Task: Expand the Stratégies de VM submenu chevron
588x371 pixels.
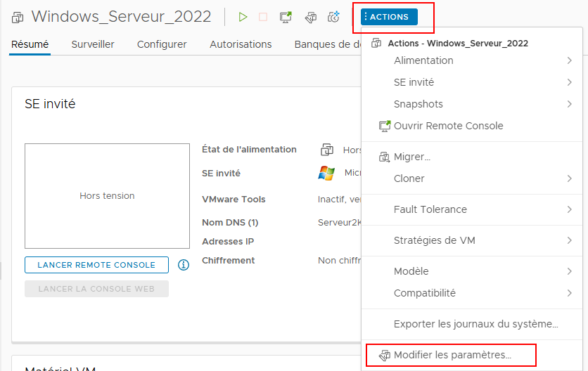Action: 569,240
